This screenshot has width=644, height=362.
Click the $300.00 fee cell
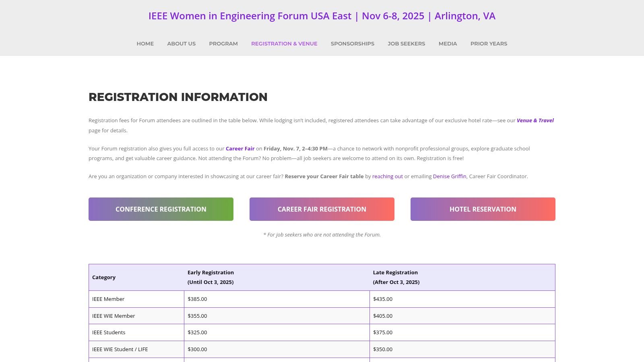[x=277, y=350]
